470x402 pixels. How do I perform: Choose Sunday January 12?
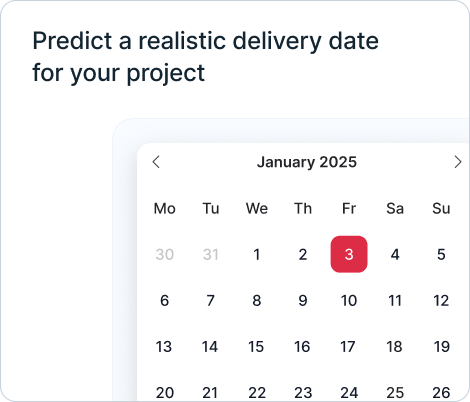pos(441,301)
